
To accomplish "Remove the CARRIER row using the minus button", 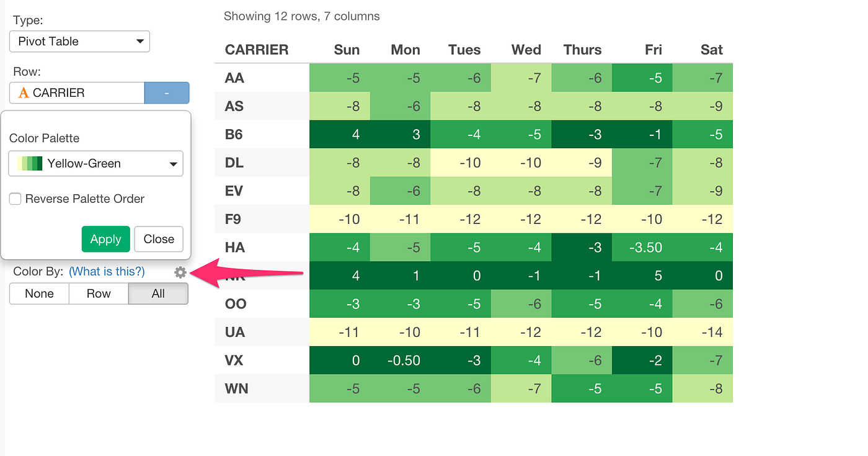I will pos(167,92).
